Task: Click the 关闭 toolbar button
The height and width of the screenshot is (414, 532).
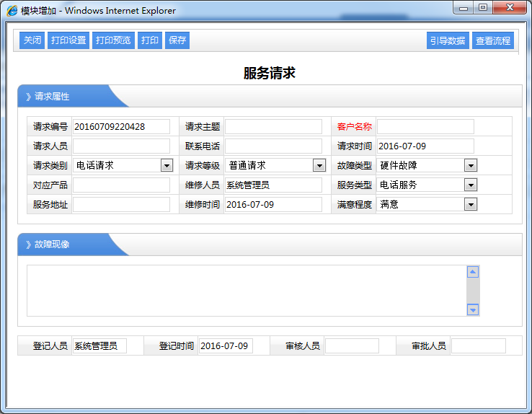Action: [x=32, y=40]
